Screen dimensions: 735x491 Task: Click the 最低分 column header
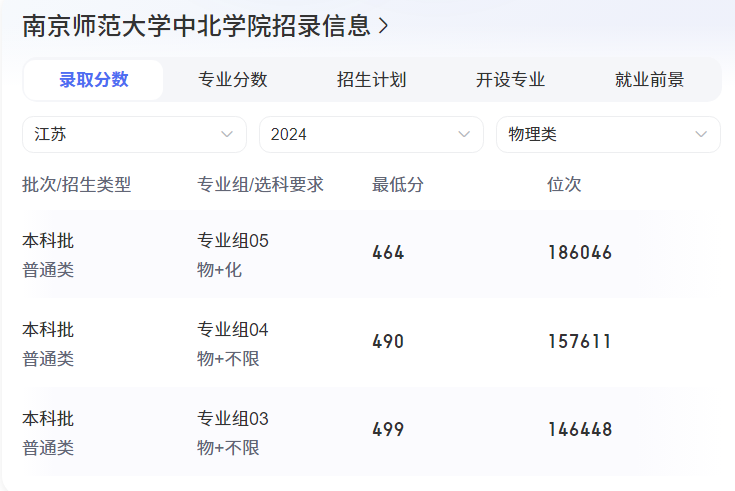[x=398, y=184]
